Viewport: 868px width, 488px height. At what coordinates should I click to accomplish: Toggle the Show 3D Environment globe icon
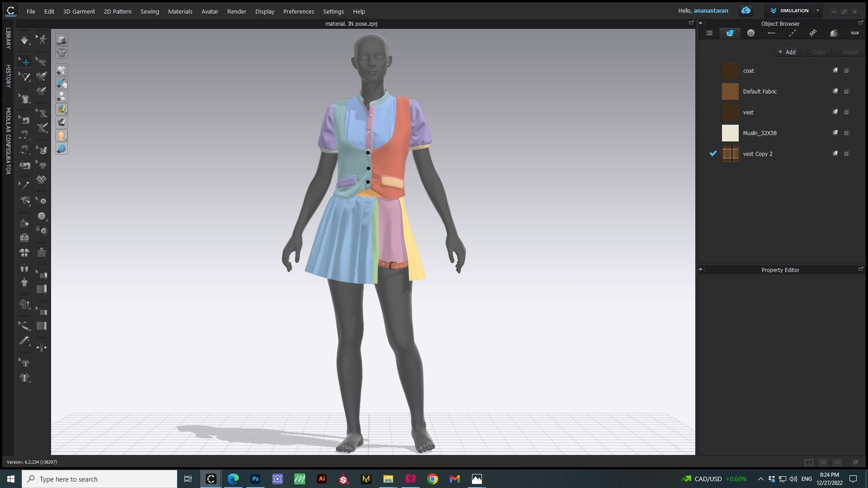click(61, 148)
